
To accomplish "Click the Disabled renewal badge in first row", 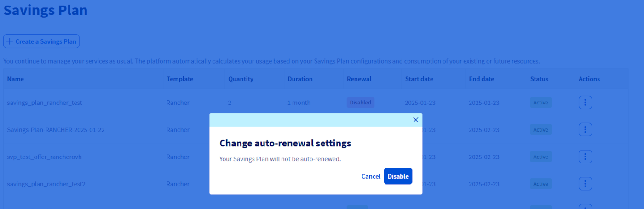I will (360, 103).
